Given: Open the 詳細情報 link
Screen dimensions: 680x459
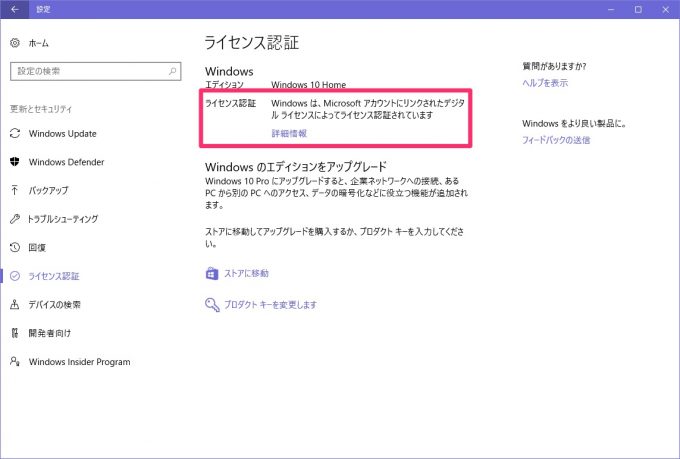Looking at the screenshot, I should pyautogui.click(x=289, y=133).
